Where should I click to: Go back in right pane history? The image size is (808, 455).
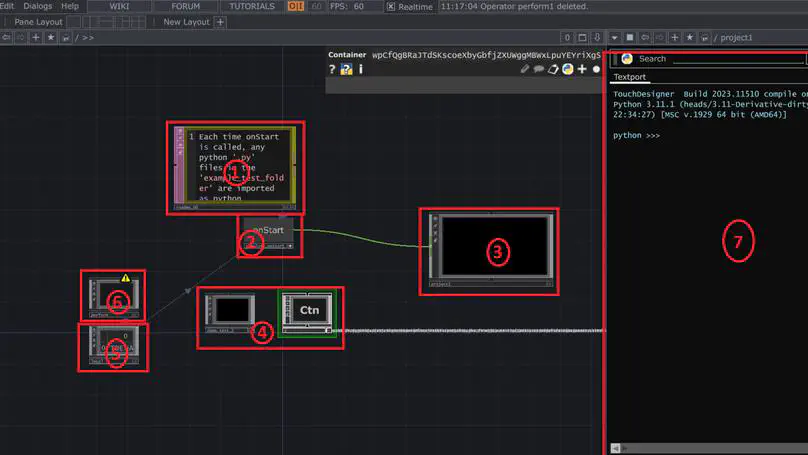[645, 38]
